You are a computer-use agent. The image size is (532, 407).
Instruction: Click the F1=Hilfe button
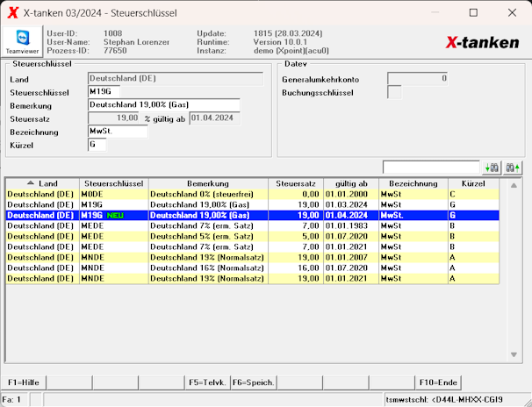[x=24, y=382]
